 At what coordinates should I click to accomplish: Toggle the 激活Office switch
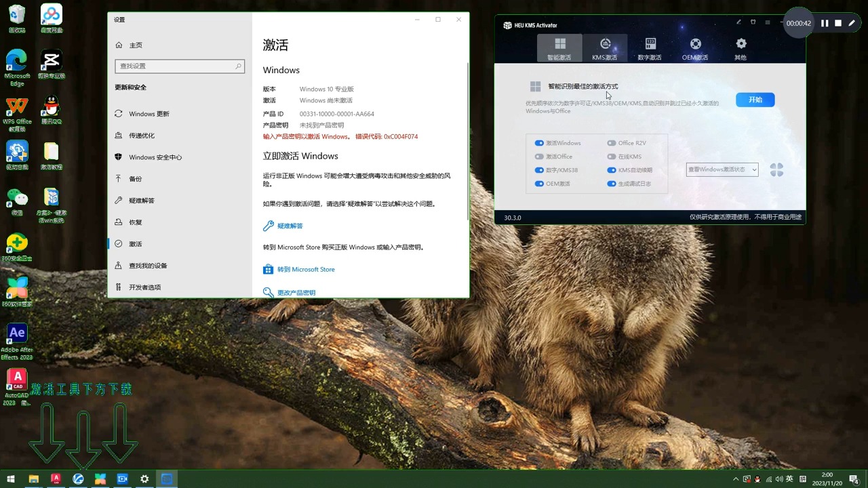539,157
